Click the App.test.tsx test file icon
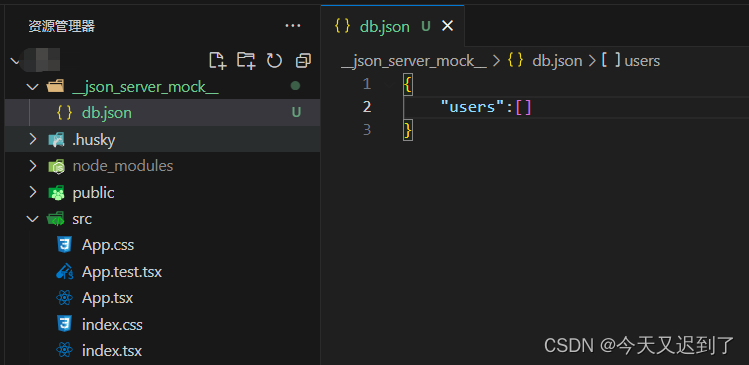 tap(64, 272)
